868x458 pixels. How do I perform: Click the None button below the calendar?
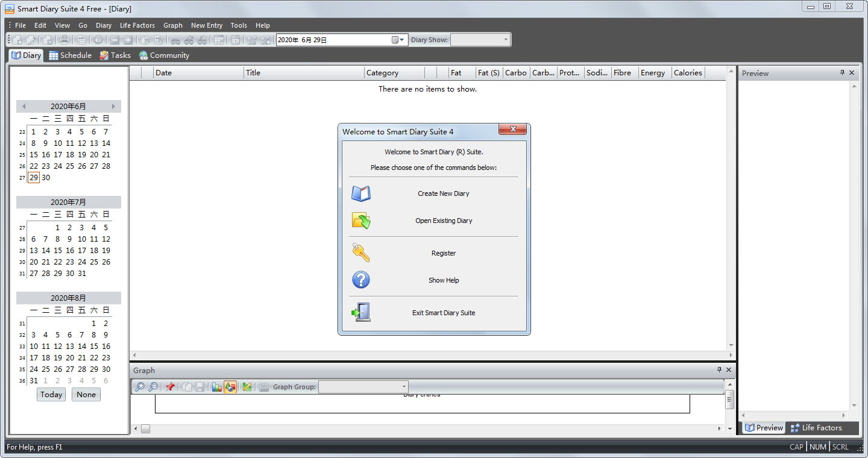click(86, 395)
